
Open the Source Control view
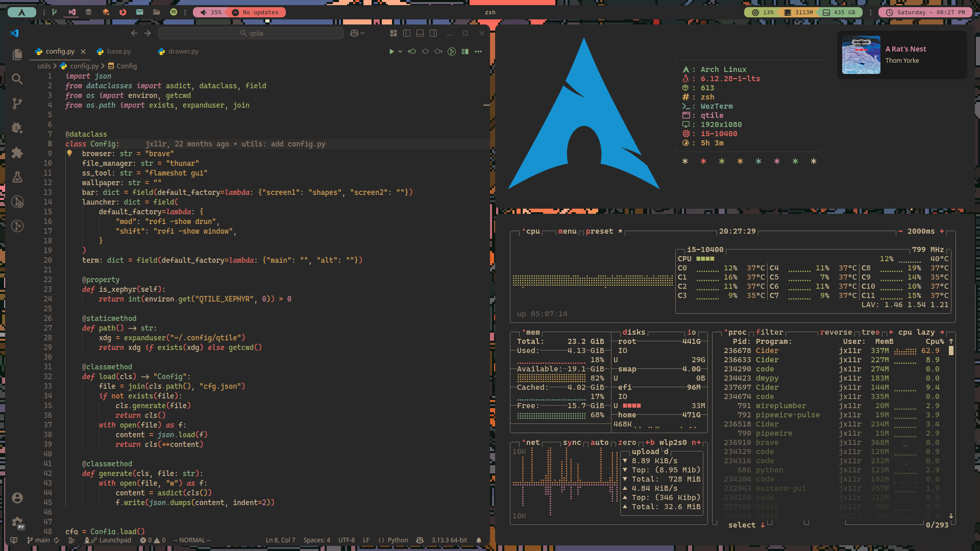point(17,104)
